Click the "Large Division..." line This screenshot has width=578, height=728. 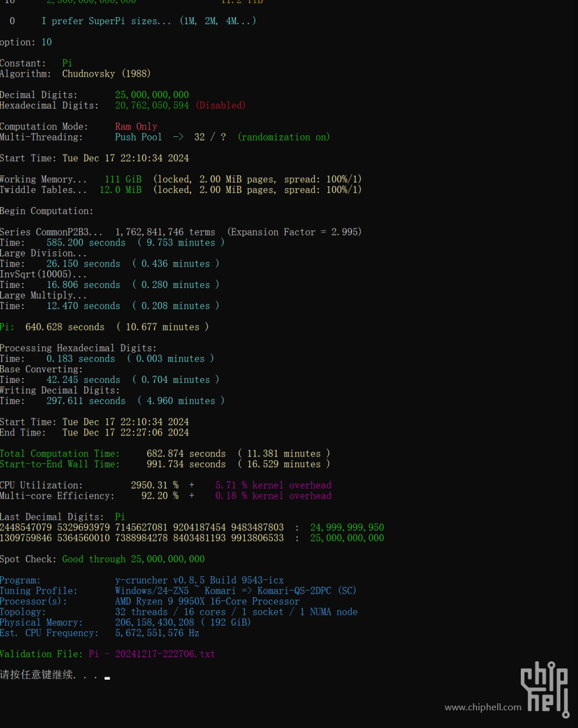tap(43, 254)
